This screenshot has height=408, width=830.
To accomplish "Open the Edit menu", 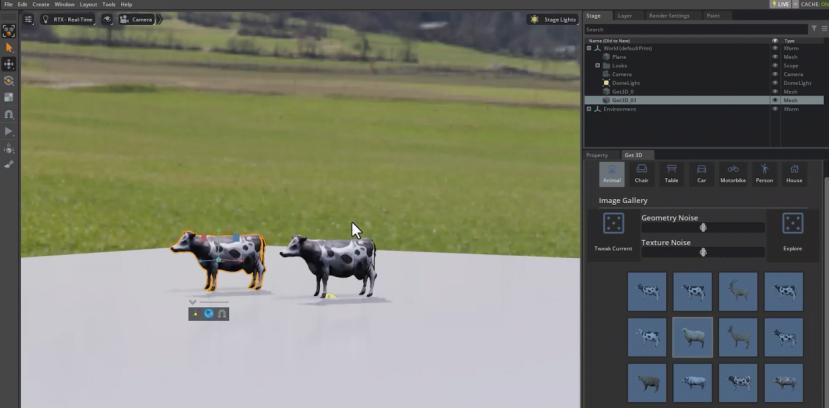I will (x=22, y=4).
